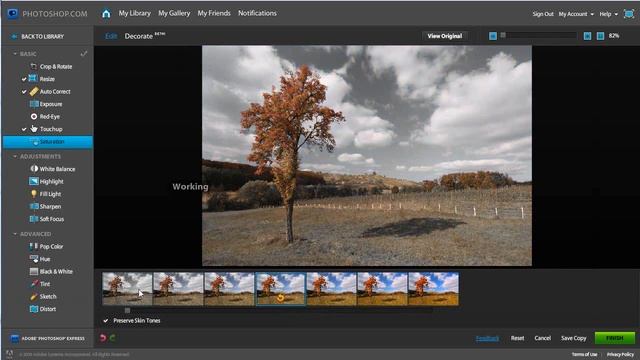The width and height of the screenshot is (640, 360).
Task: Toggle full screen mode icon
Action: [x=629, y=13]
